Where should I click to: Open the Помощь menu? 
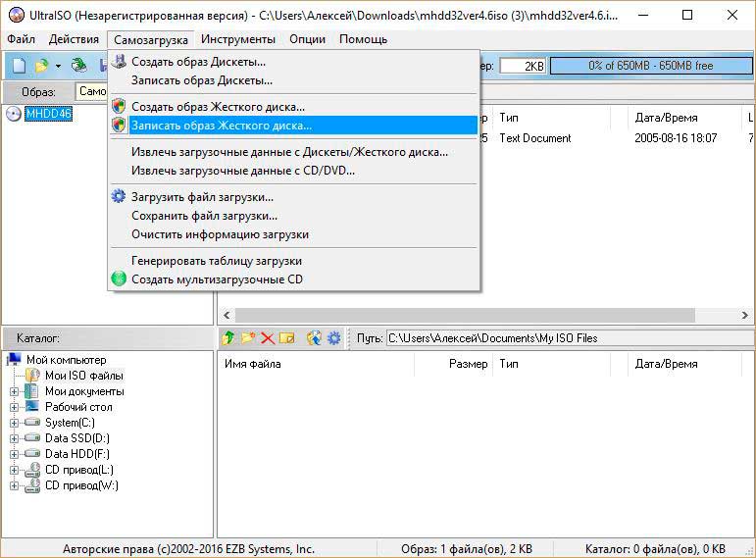[363, 39]
